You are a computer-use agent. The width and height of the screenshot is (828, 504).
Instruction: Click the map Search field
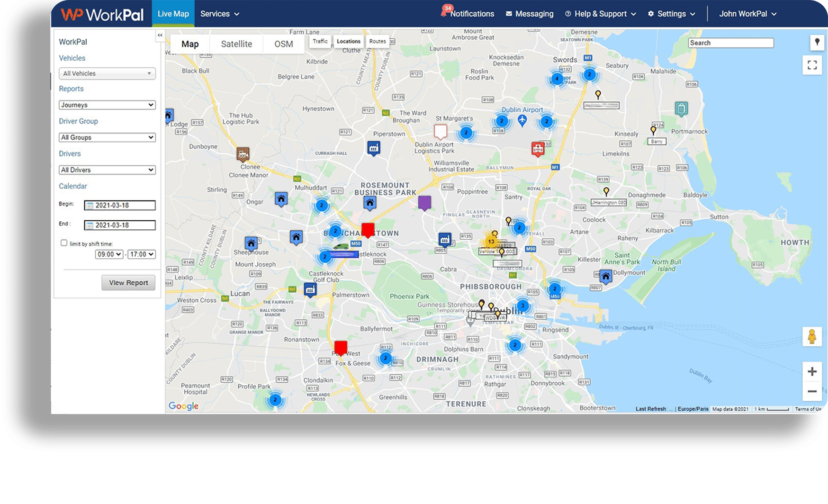[730, 43]
